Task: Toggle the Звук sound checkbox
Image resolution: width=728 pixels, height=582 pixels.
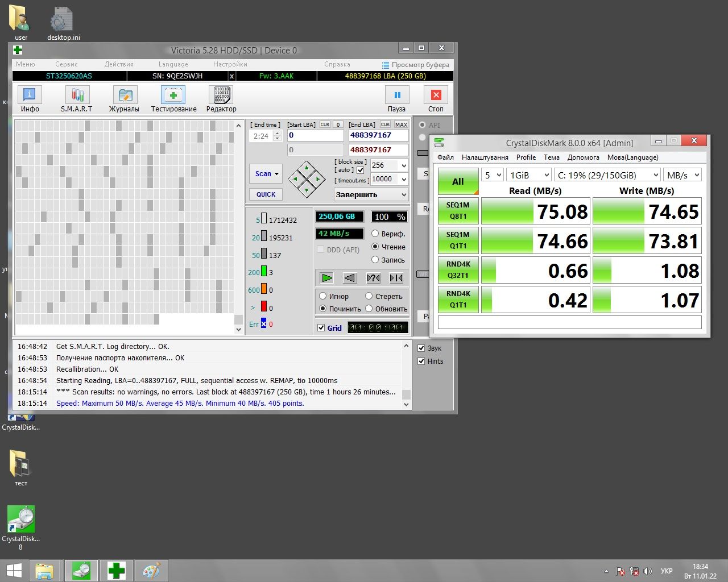Action: pos(421,348)
